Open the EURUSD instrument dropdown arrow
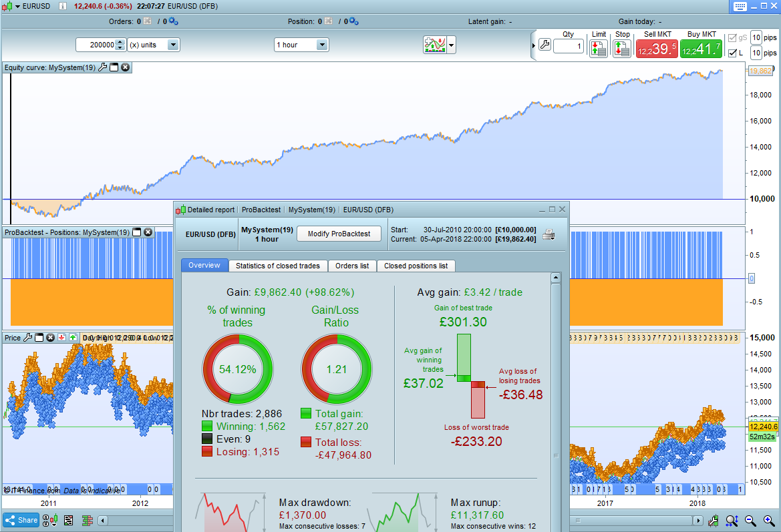781x532 pixels. (x=17, y=7)
